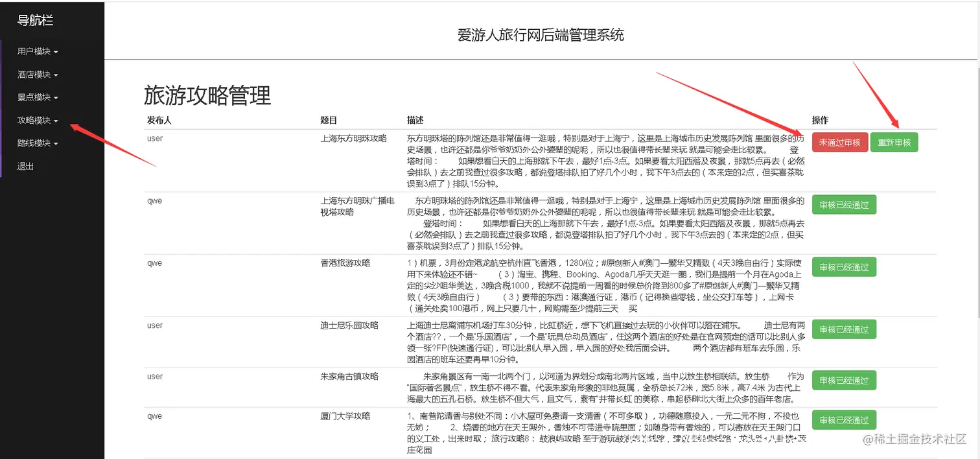Screen dimensions: 980x459
Task: Click the 导航栏 sidebar title
Action: tap(35, 20)
